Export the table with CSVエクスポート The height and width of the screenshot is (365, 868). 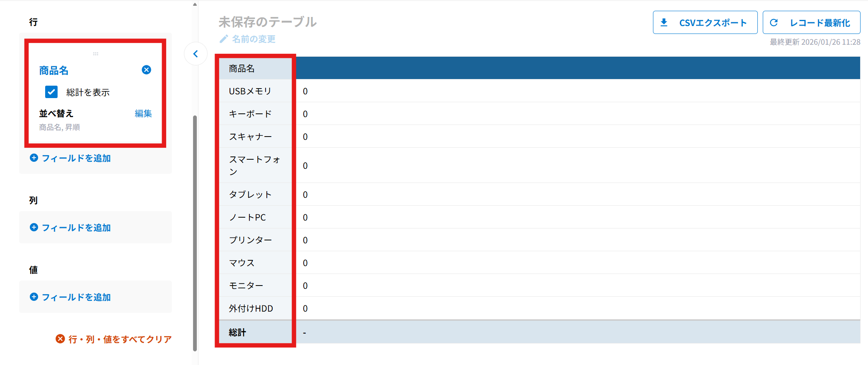coord(712,23)
